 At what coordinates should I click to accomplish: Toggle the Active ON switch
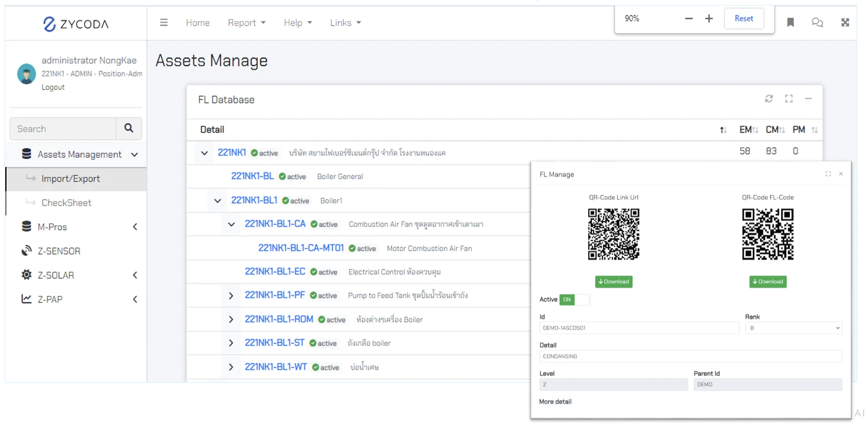[x=574, y=300]
